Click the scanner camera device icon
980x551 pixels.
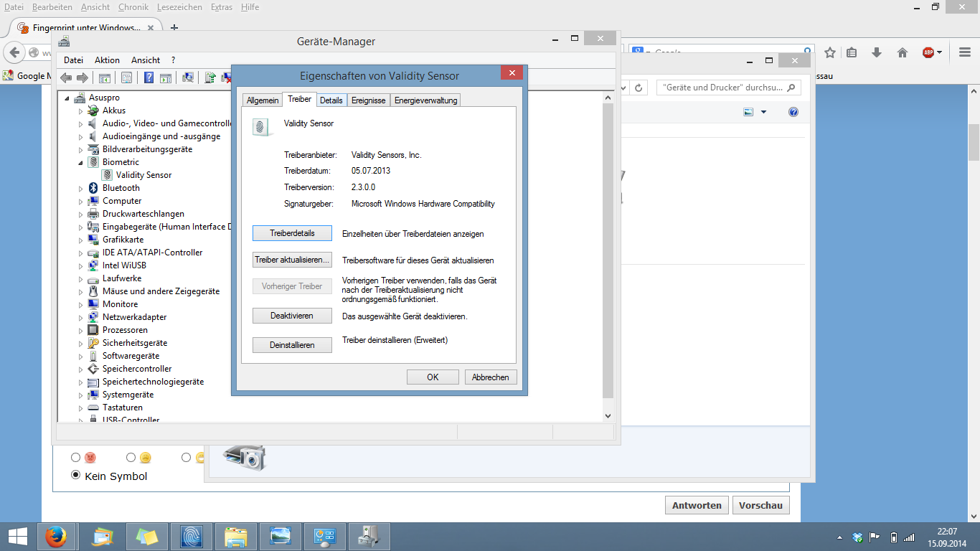[244, 456]
